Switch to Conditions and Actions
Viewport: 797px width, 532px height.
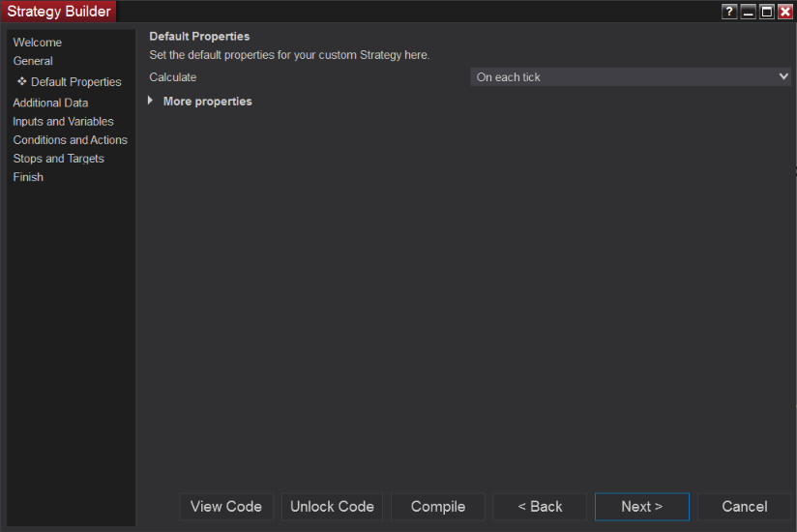click(x=70, y=140)
